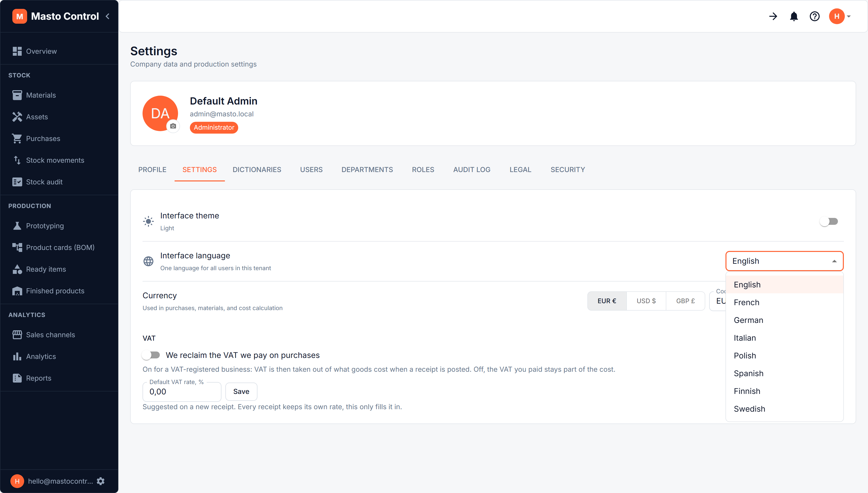Go to Materials in the sidebar
Viewport: 868px width, 493px height.
pos(59,95)
